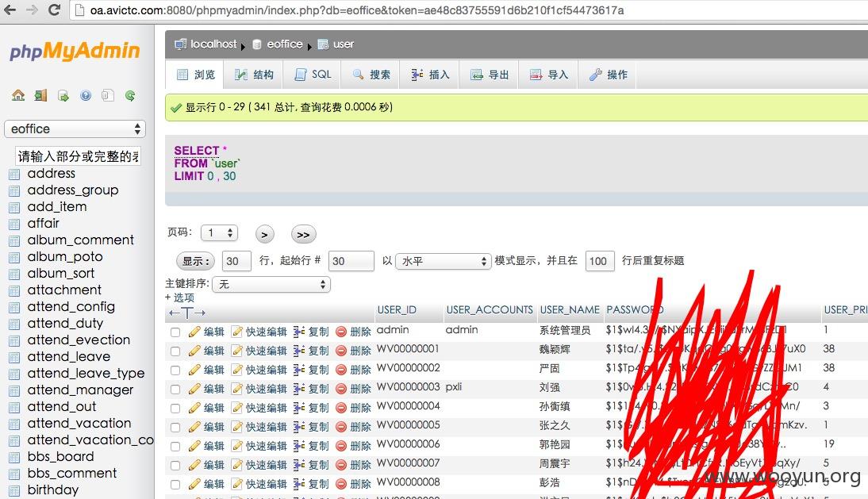The height and width of the screenshot is (499, 868).
Task: Click the rows count input field
Action: 236,261
